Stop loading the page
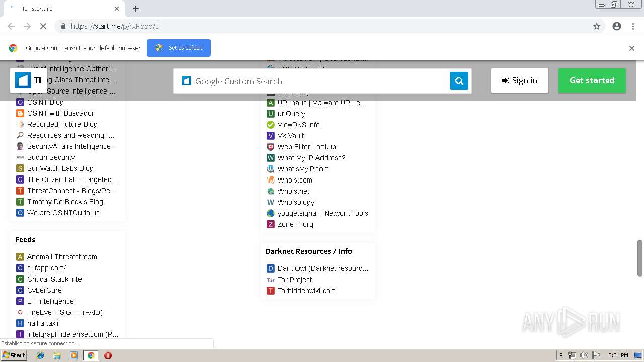Viewport: 644px width, 362px height. pyautogui.click(x=43, y=26)
